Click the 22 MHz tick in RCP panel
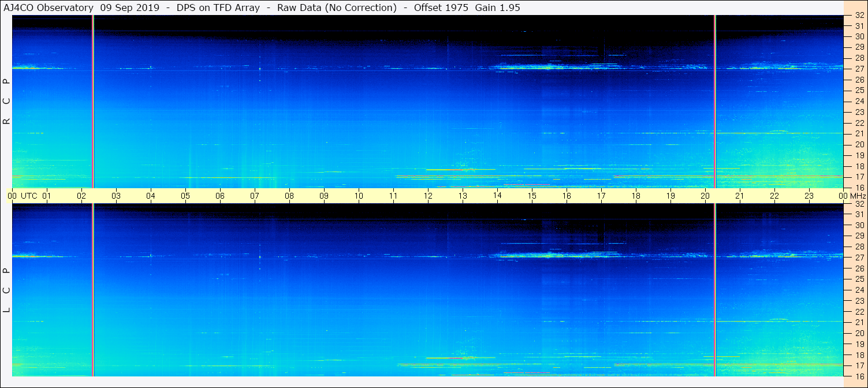Image resolution: width=868 pixels, height=388 pixels. pyautogui.click(x=859, y=123)
